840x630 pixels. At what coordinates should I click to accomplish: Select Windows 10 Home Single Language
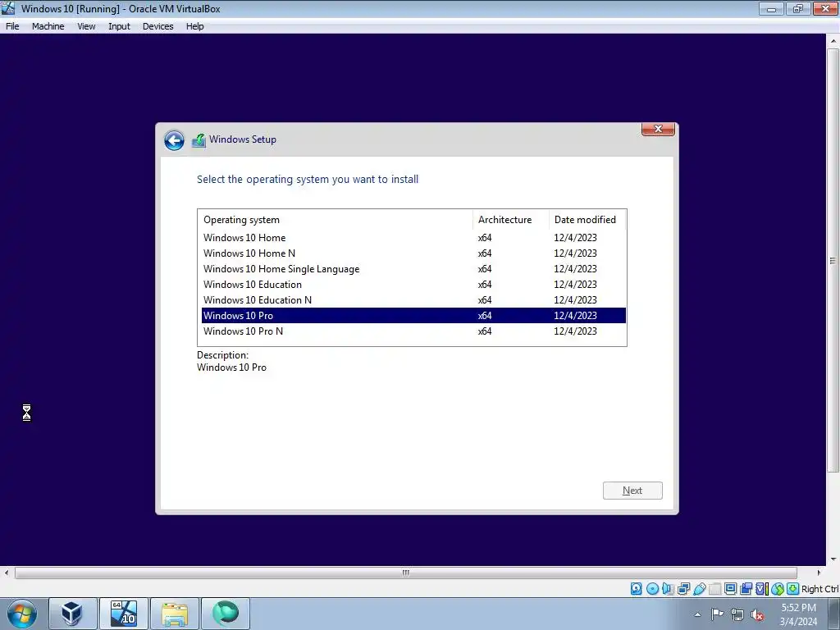413,269
